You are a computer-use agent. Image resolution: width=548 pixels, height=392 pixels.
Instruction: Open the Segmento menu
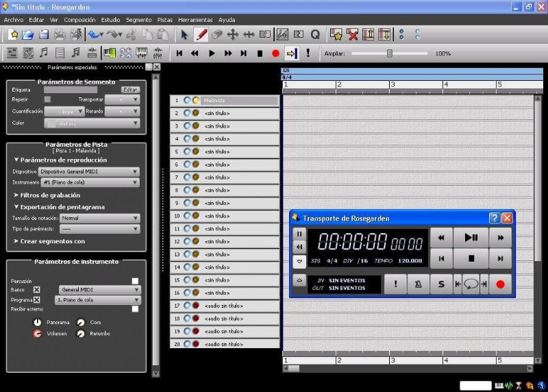[139, 20]
